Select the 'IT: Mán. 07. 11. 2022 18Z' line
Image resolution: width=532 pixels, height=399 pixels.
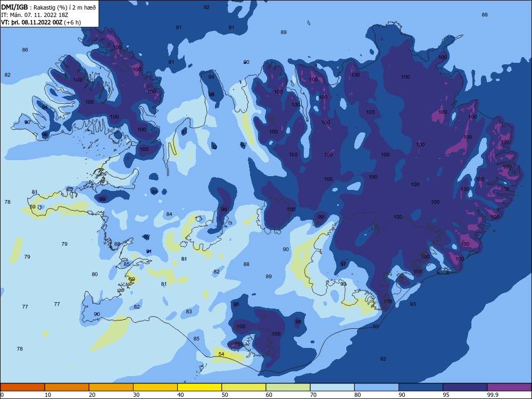point(35,15)
